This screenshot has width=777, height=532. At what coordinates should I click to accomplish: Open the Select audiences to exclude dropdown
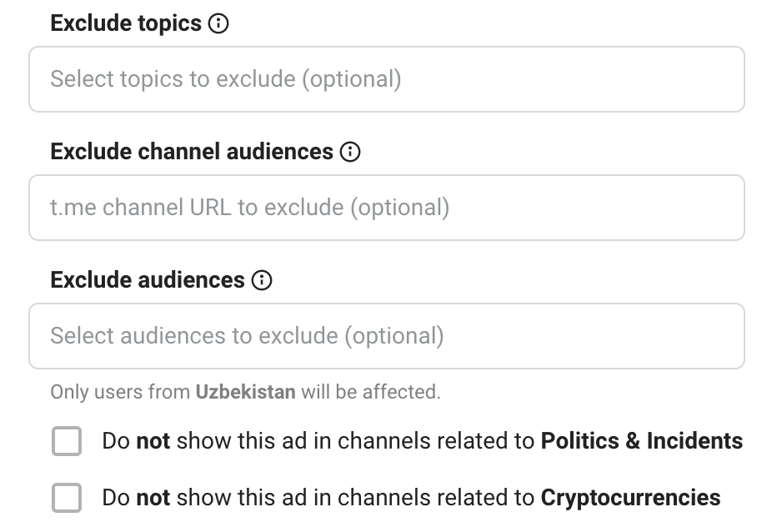[387, 336]
